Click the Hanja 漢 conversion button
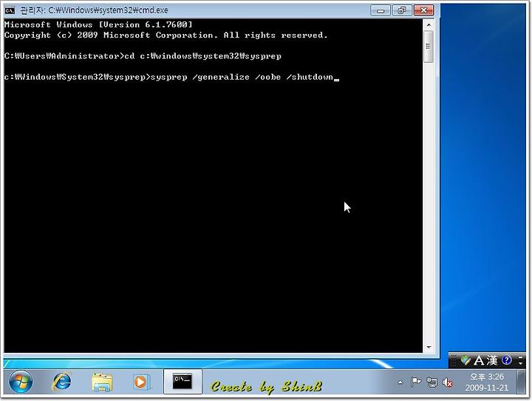Image resolution: width=532 pixels, height=401 pixels. click(492, 360)
